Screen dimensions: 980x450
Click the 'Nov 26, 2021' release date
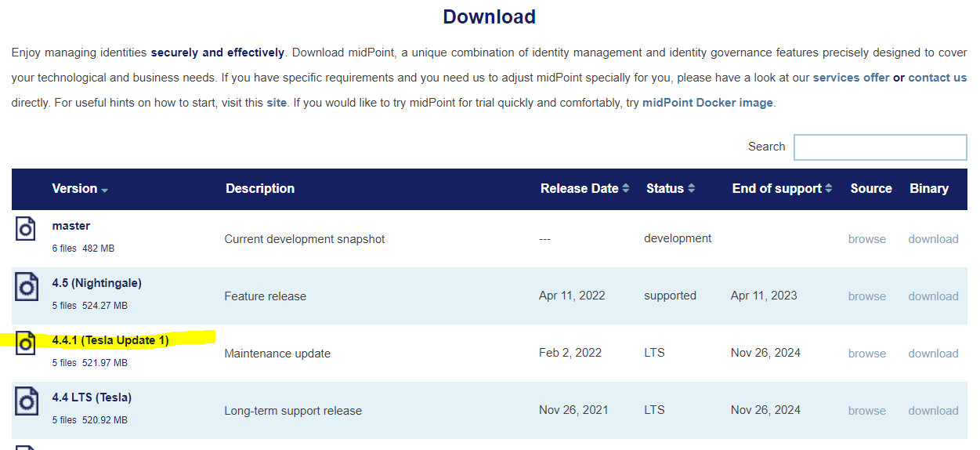(573, 411)
